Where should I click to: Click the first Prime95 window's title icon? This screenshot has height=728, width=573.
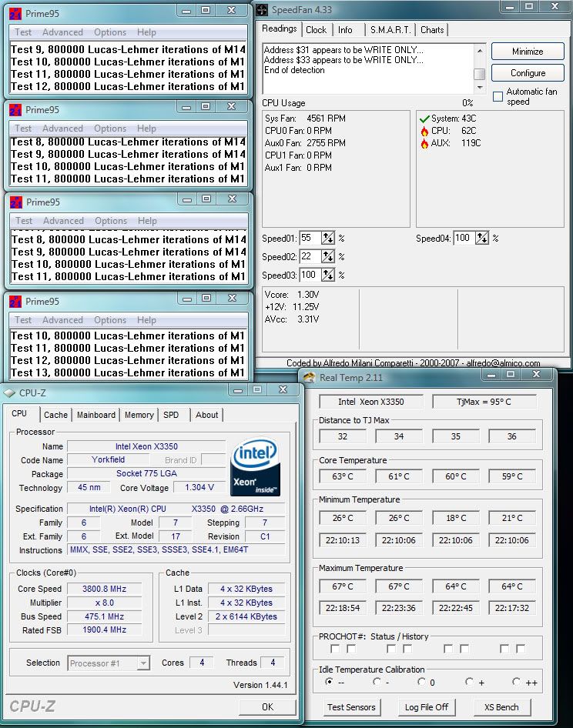(x=15, y=14)
